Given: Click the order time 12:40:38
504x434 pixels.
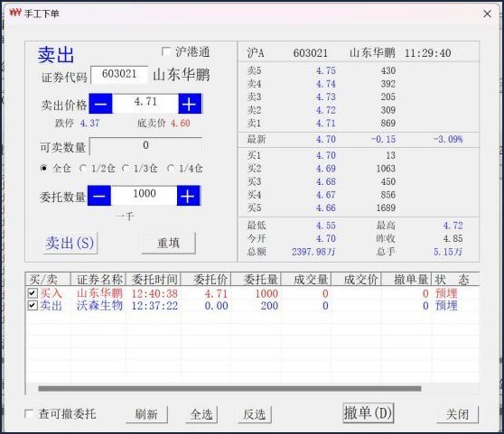Looking at the screenshot, I should click(154, 293).
